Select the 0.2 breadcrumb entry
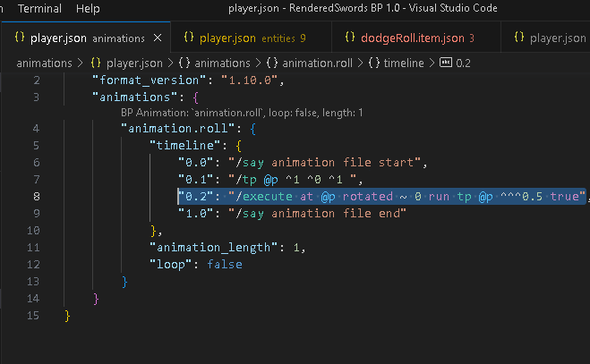The height and width of the screenshot is (364, 590). [x=463, y=63]
